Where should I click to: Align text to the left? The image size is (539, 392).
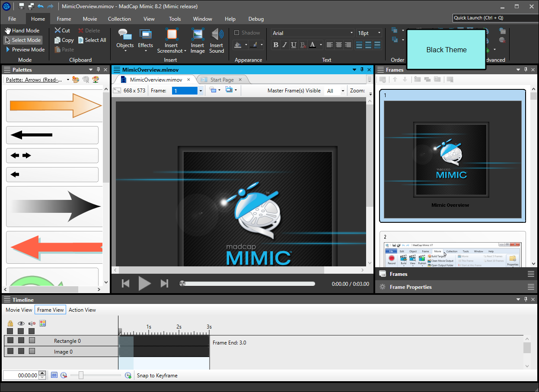coord(330,45)
